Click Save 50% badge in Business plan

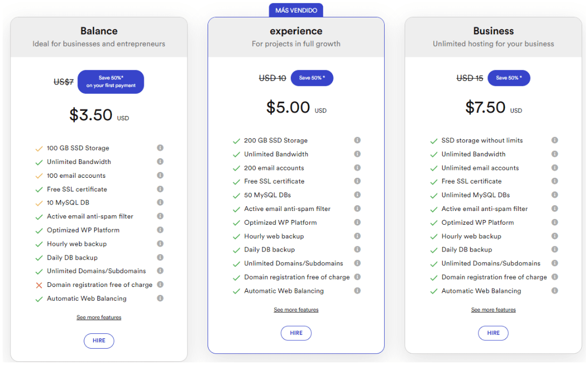pyautogui.click(x=509, y=78)
